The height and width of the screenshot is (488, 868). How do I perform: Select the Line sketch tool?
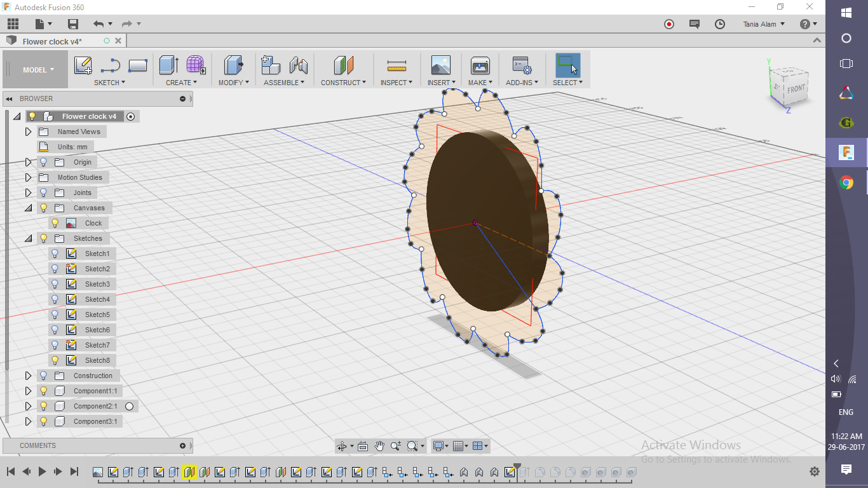[111, 65]
